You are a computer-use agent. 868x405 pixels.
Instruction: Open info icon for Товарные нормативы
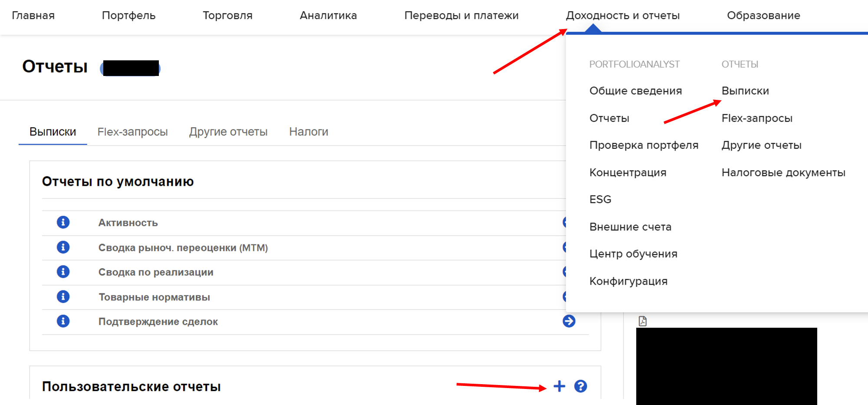click(63, 296)
